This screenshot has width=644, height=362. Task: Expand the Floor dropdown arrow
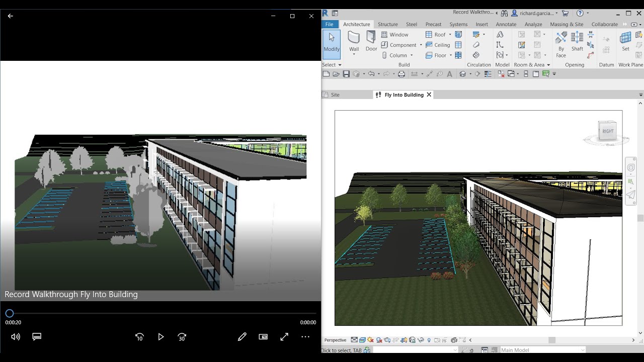(x=450, y=55)
